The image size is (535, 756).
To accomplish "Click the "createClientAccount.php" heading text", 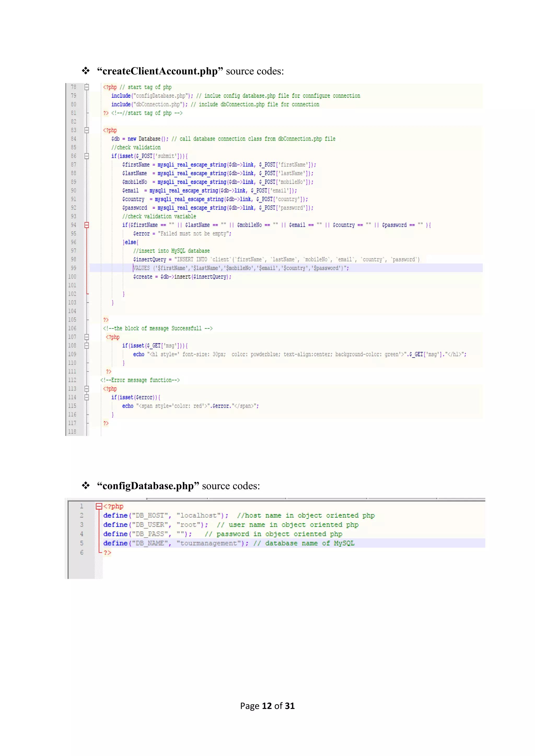I will tap(160, 71).
